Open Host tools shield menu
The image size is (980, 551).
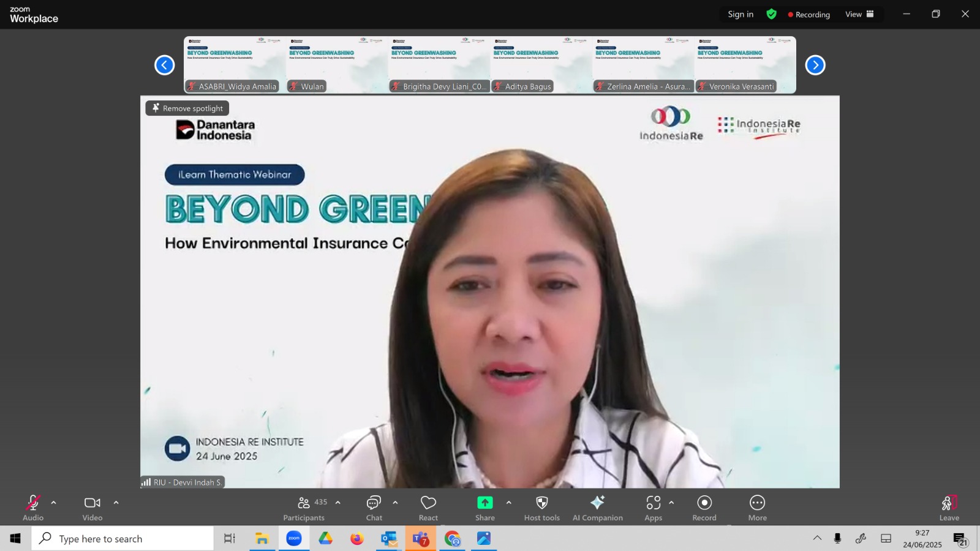click(542, 508)
